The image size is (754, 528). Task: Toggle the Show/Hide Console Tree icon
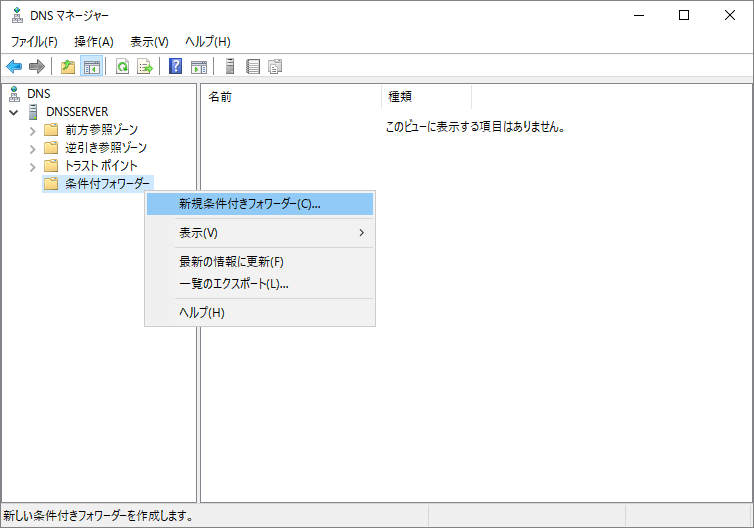(91, 67)
